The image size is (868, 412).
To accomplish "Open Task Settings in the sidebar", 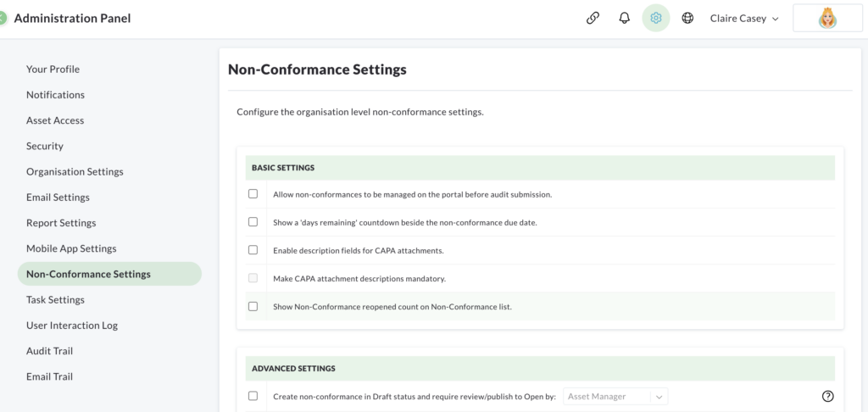I will tap(55, 299).
